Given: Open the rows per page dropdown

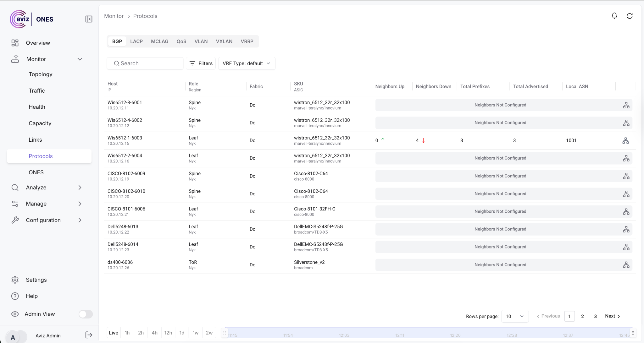Looking at the screenshot, I should (x=514, y=316).
